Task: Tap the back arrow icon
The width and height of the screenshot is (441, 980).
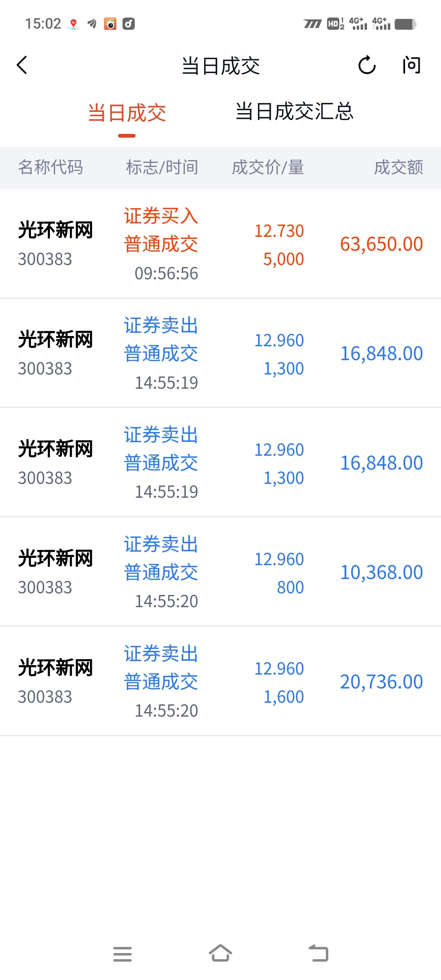Action: tap(22, 65)
